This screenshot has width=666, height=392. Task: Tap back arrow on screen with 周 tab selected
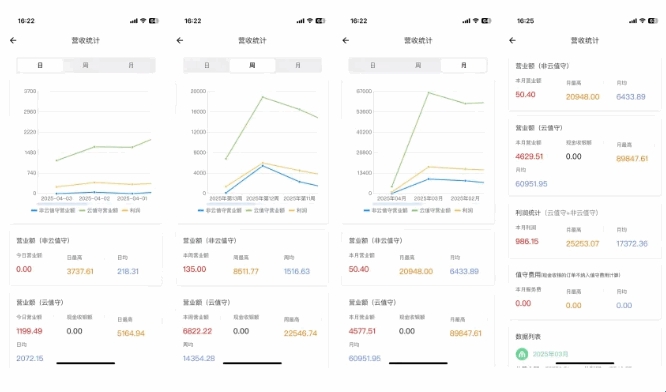(180, 40)
